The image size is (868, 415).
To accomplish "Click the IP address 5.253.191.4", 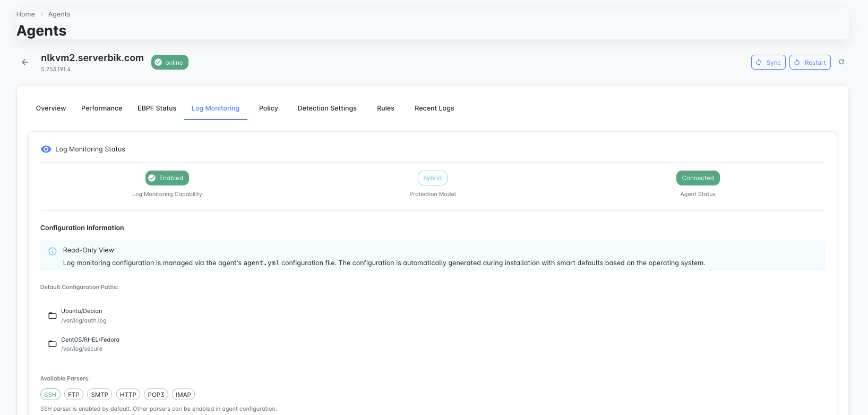I will [x=56, y=70].
